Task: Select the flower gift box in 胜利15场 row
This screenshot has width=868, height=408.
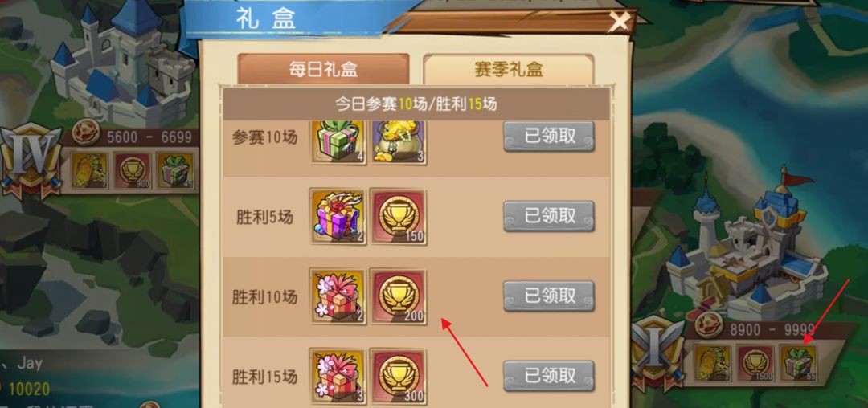Action: click(338, 377)
